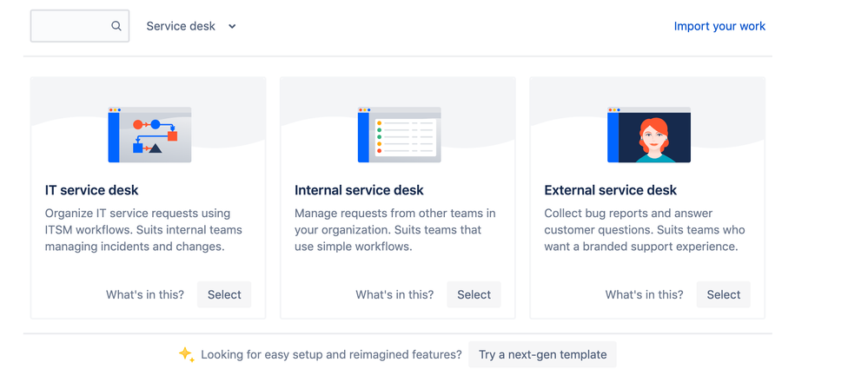Select the External service desk template
Image resolution: width=868 pixels, height=382 pixels.
pos(724,294)
